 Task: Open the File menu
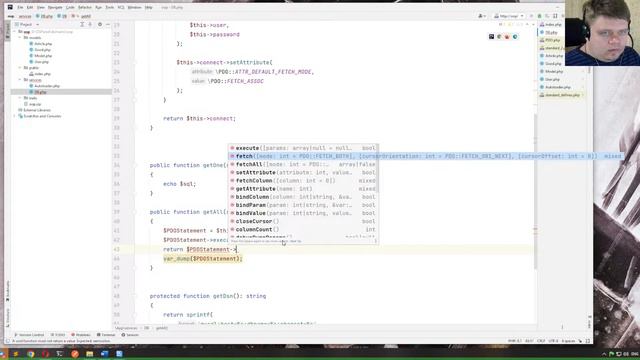[20, 7]
